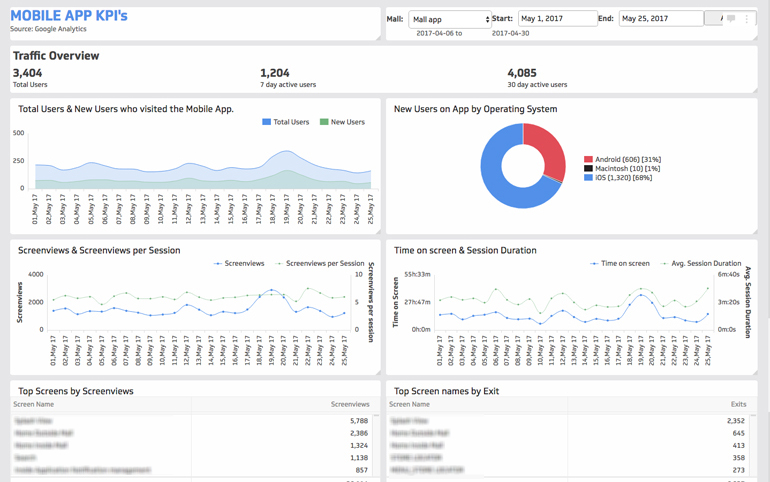Click the 645 exits cell

point(739,433)
